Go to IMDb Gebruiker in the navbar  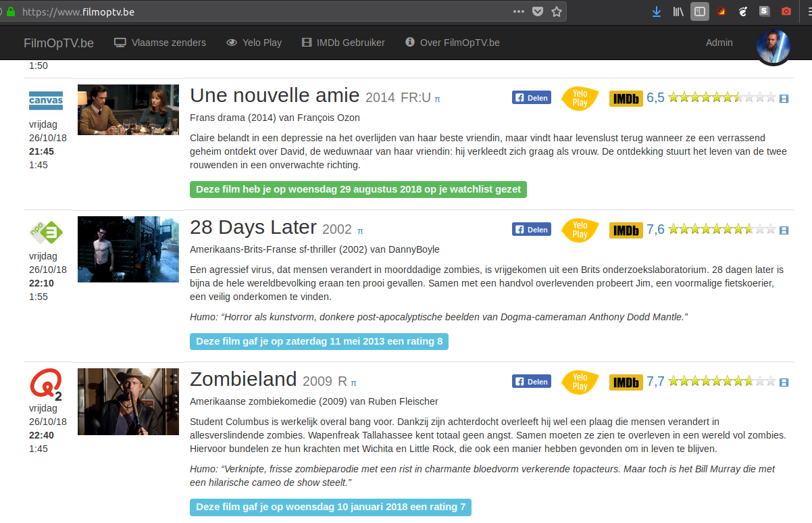[x=343, y=43]
